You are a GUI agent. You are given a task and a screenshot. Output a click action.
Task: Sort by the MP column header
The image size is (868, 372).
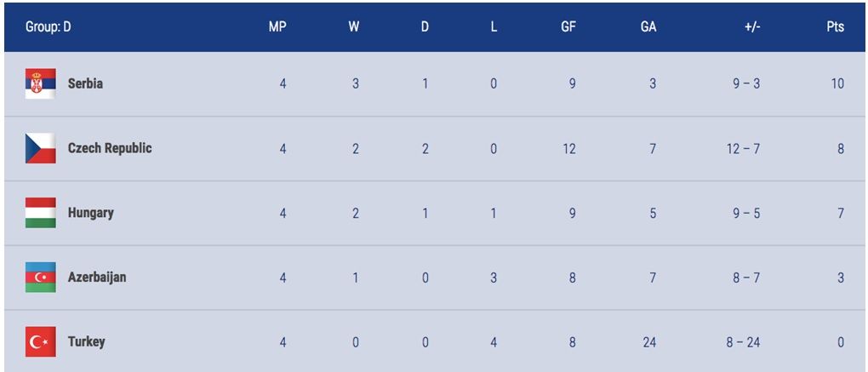[x=277, y=27]
